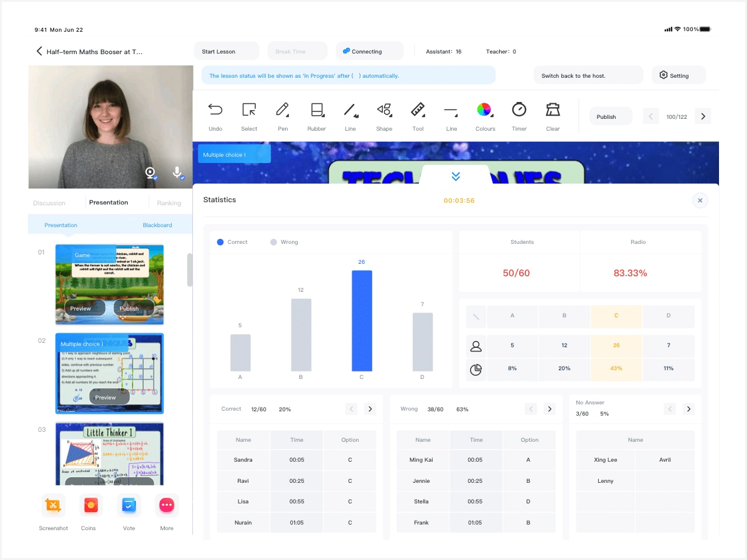Open the Coins reward icon
This screenshot has width=747, height=560.
coord(91,506)
